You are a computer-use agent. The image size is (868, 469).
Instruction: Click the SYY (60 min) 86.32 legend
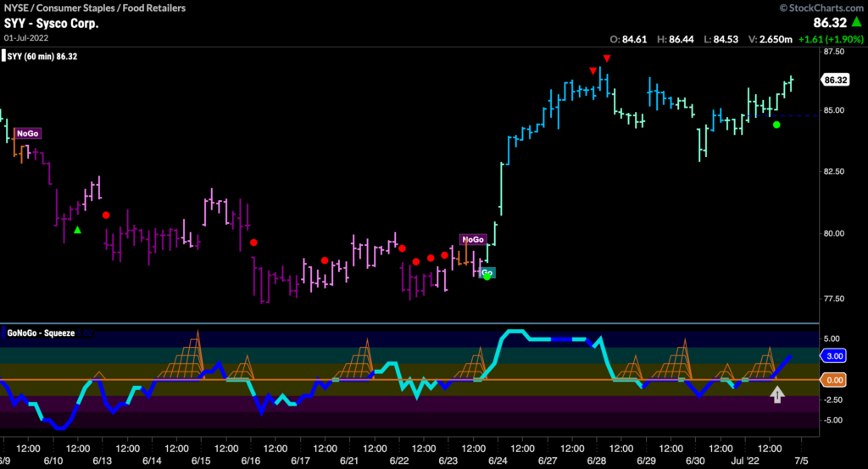coord(42,57)
